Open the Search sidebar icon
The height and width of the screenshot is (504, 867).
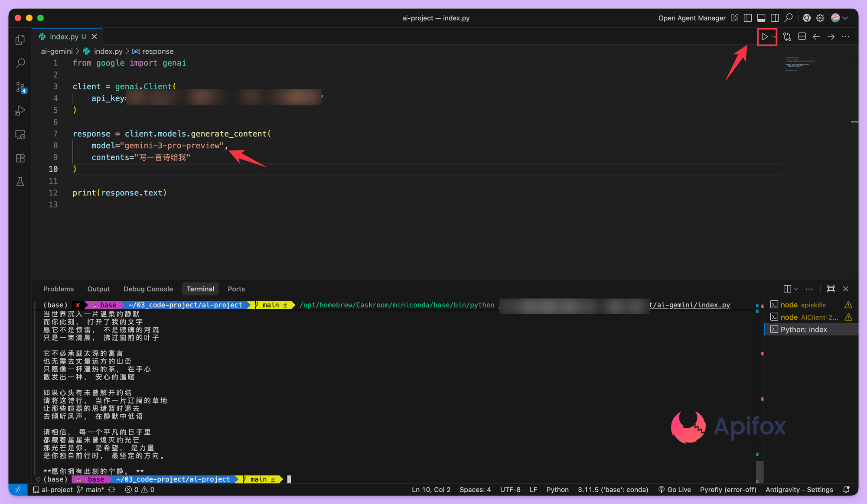(20, 63)
